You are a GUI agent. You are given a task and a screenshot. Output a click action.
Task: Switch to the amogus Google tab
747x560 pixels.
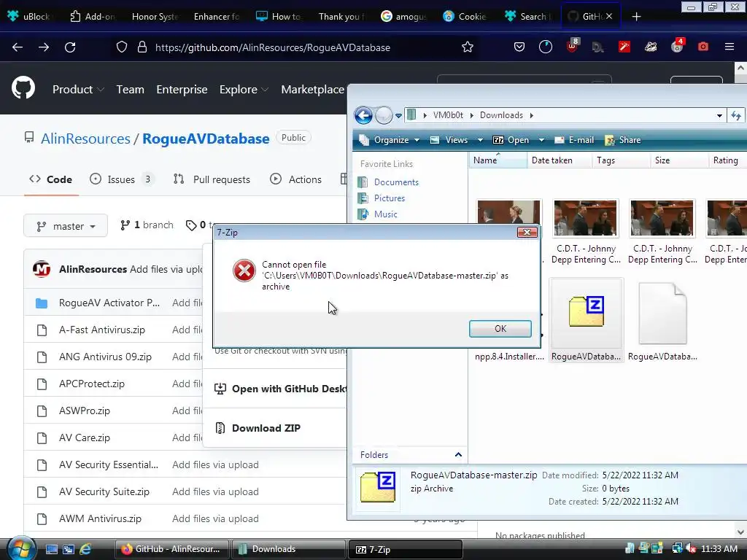tap(403, 16)
